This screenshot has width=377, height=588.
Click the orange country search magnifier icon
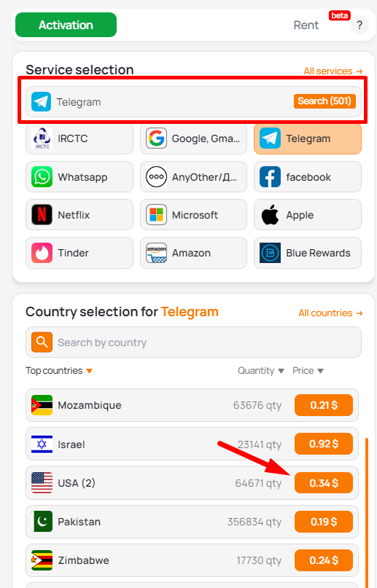pos(42,342)
